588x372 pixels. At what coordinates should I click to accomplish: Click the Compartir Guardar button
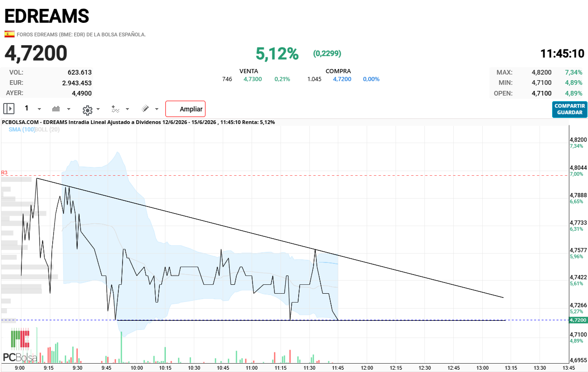pos(570,109)
